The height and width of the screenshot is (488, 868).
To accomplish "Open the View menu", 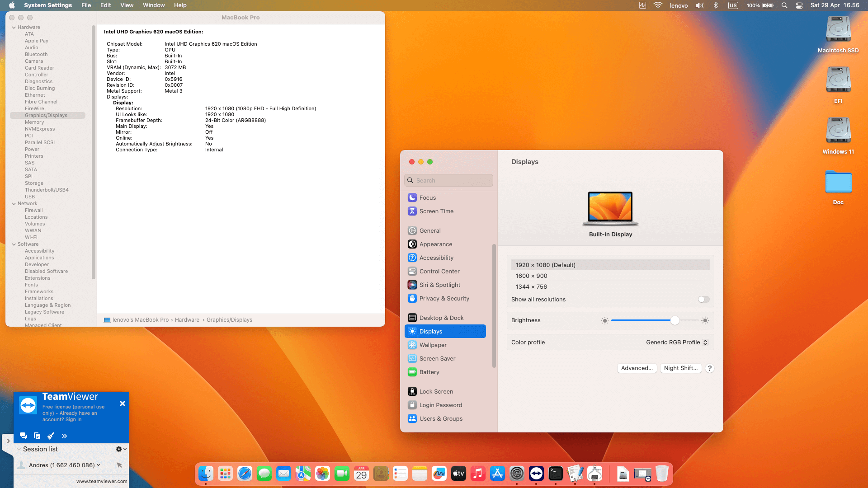I will coord(127,5).
